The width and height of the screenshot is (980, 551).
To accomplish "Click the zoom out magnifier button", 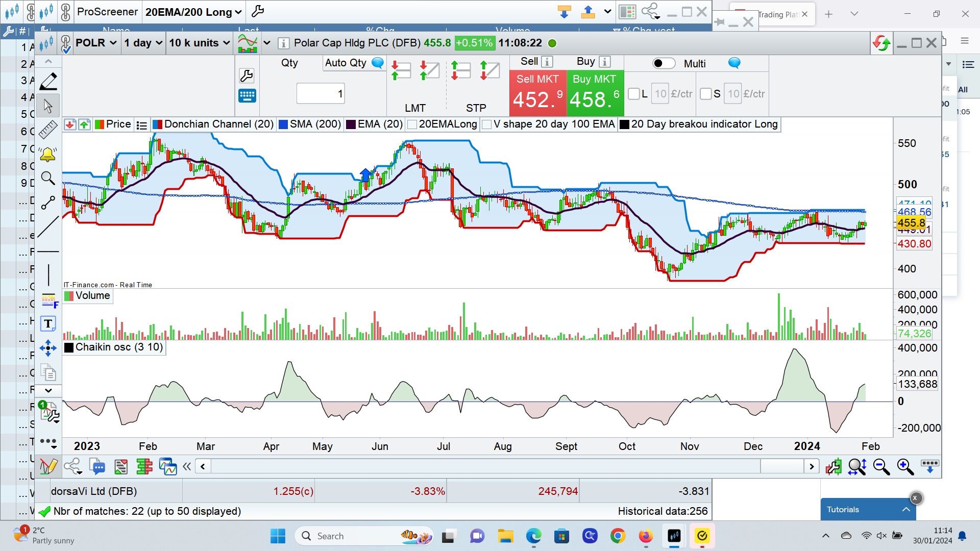I will 881,466.
